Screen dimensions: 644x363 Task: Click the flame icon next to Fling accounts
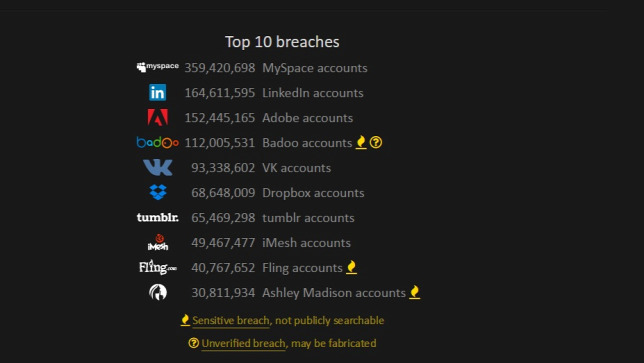(x=351, y=267)
